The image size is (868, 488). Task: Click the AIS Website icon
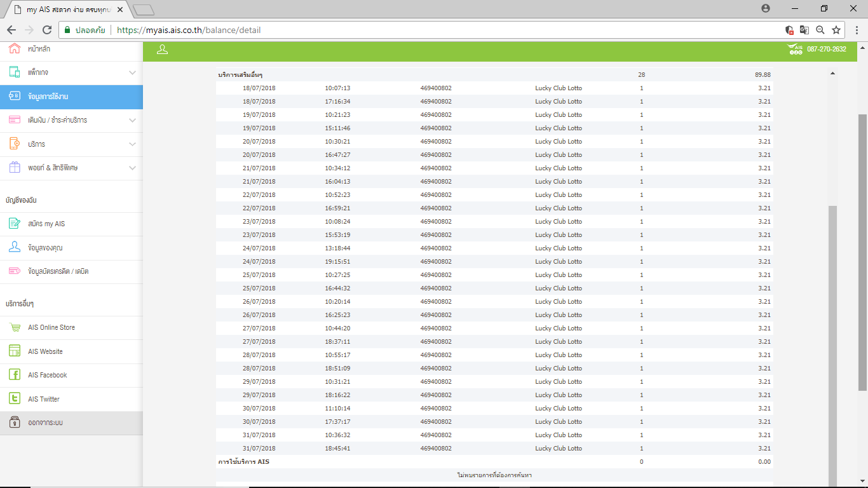15,351
